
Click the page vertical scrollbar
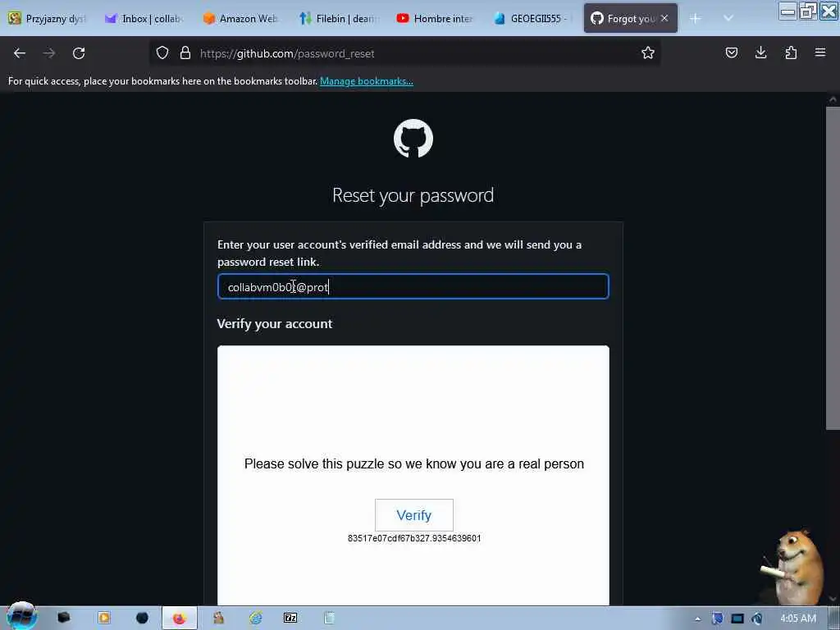pos(833,268)
